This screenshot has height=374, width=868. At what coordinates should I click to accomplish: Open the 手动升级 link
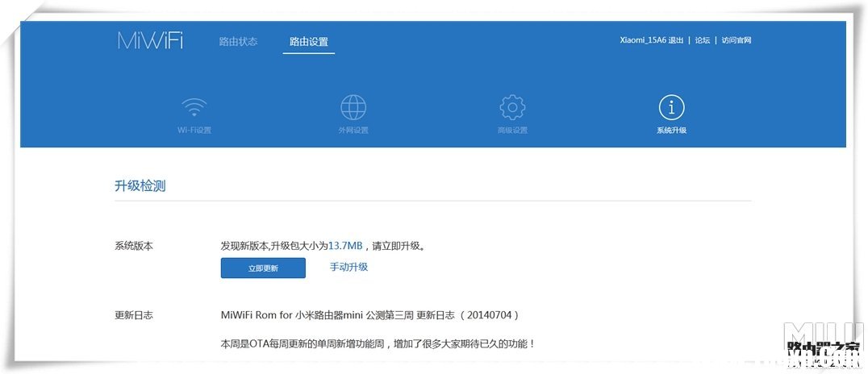(x=348, y=268)
